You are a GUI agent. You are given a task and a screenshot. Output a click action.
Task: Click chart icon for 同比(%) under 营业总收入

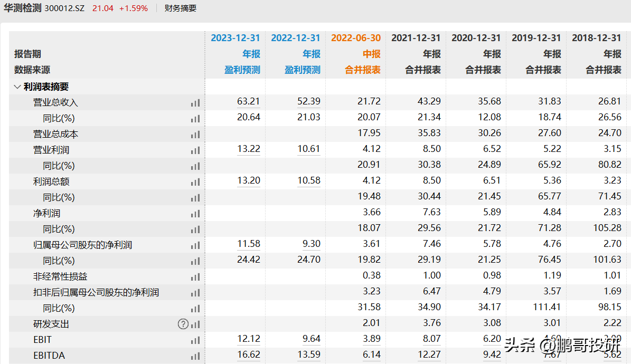pyautogui.click(x=195, y=119)
